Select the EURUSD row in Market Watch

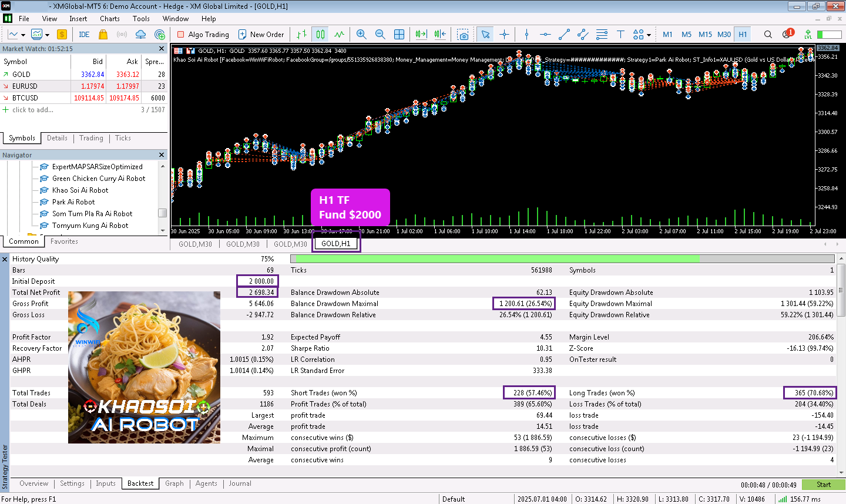[x=84, y=86]
